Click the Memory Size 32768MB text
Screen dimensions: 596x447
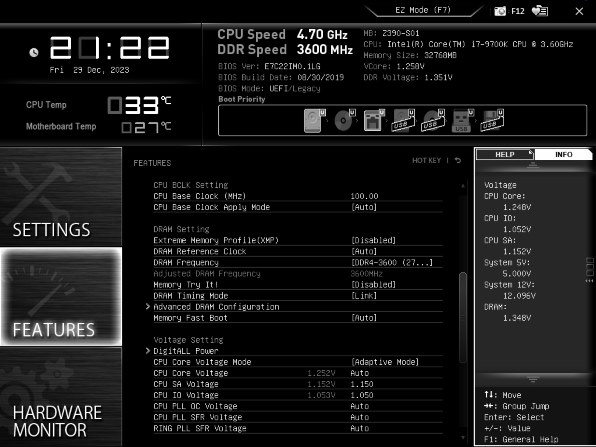click(410, 55)
